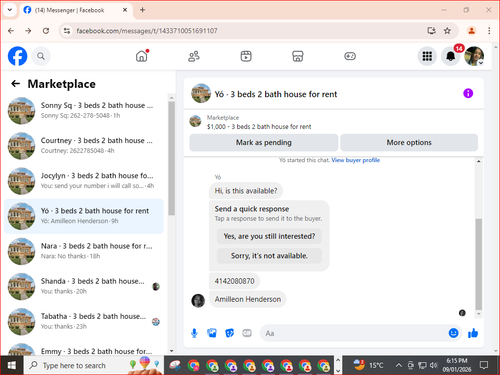The image size is (500, 375).
Task: Open the Menu grid icon
Action: 427,56
